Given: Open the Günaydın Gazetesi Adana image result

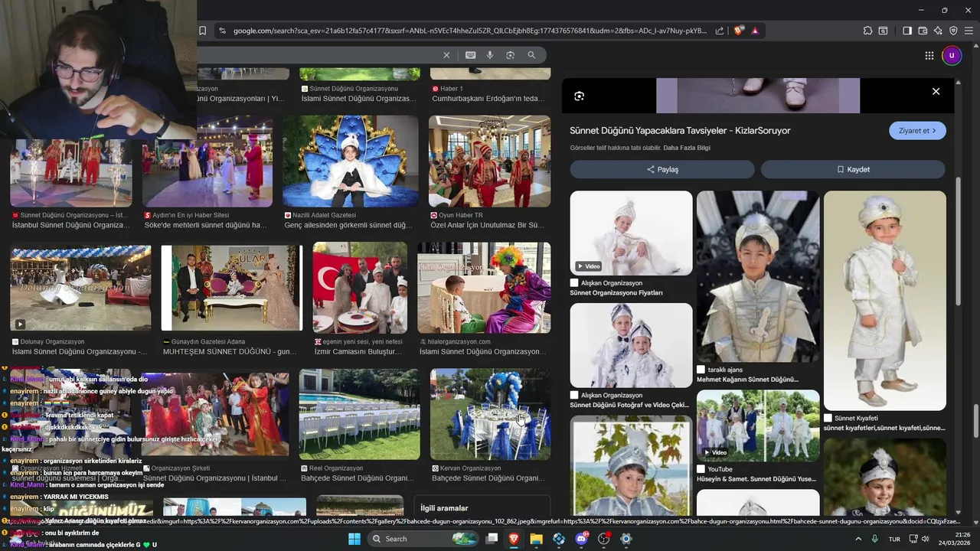Looking at the screenshot, I should [x=231, y=289].
